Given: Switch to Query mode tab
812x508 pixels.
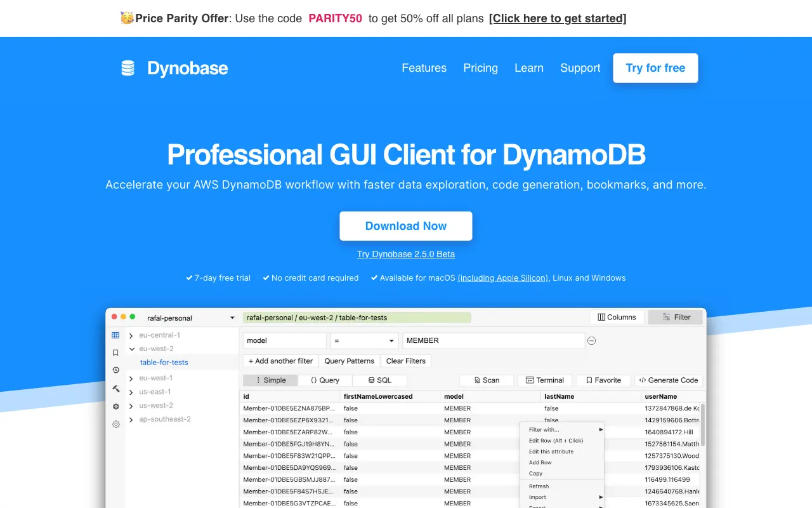Looking at the screenshot, I should 325,380.
